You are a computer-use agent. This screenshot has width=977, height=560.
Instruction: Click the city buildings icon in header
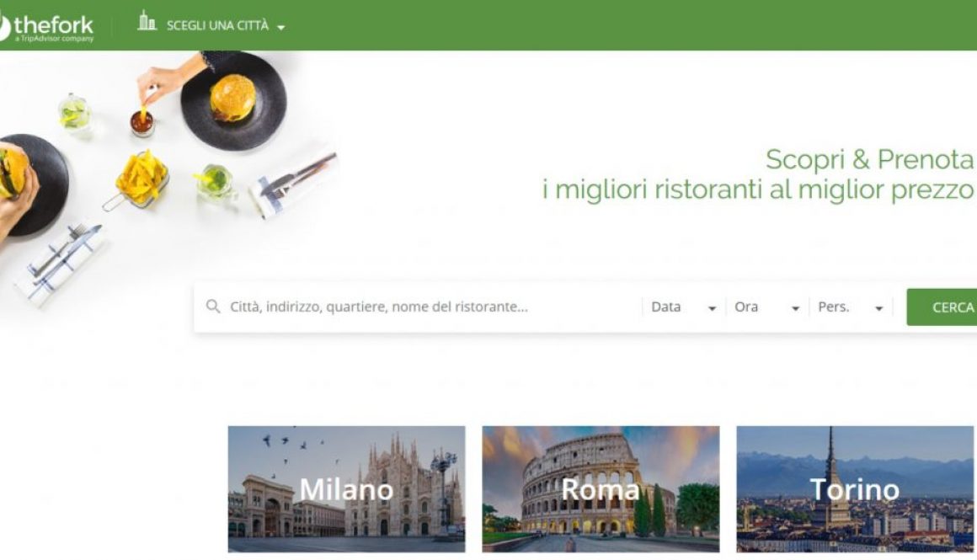click(147, 20)
